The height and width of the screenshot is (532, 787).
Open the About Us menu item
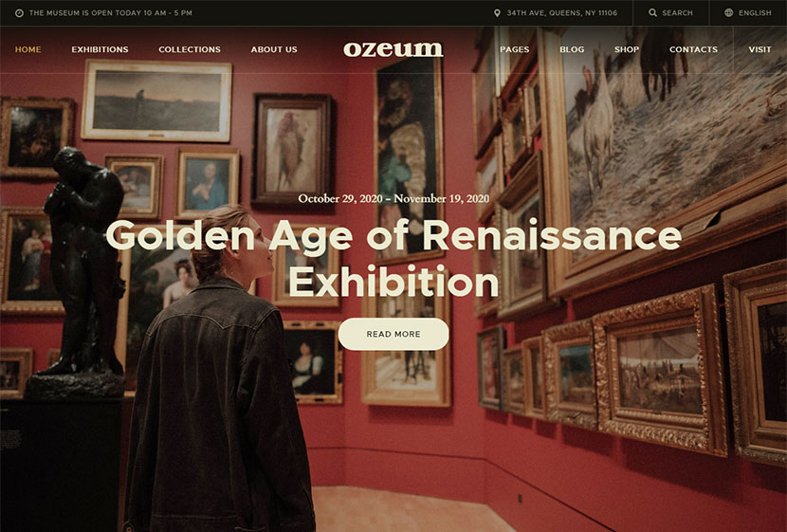click(274, 49)
